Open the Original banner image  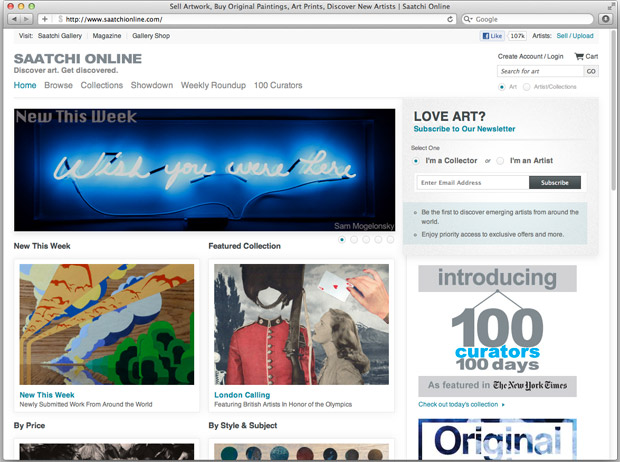[497, 439]
